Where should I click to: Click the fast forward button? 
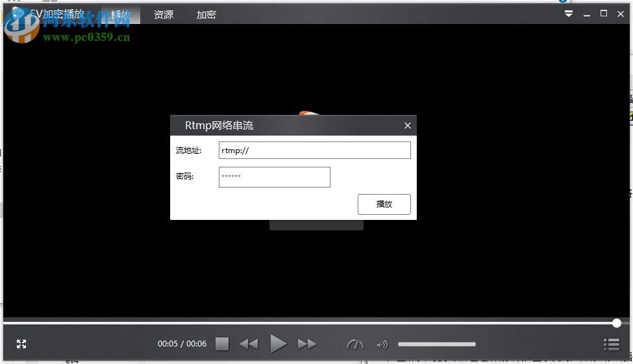click(x=307, y=345)
